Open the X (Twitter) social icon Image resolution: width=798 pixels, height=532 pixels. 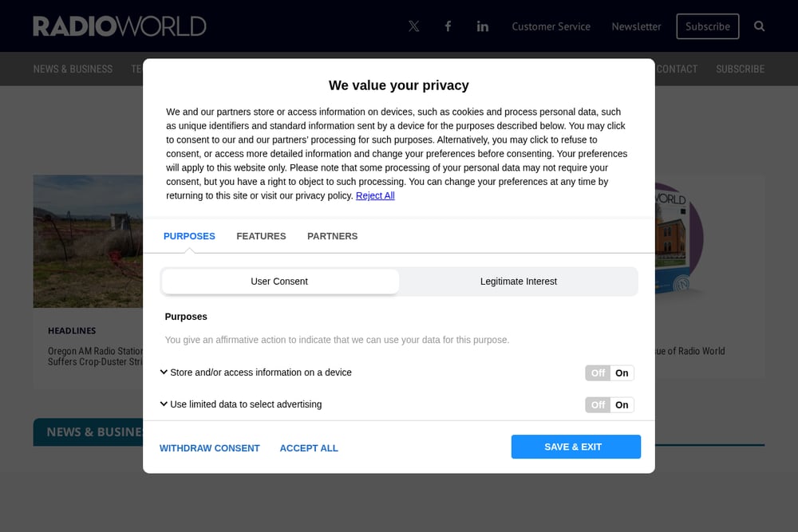point(413,26)
